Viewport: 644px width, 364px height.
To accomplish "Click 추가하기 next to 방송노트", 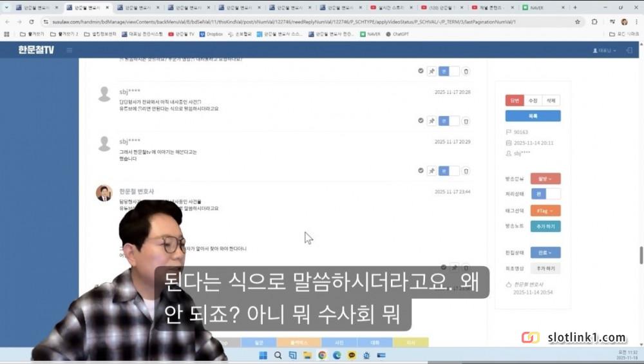I will coord(545,226).
